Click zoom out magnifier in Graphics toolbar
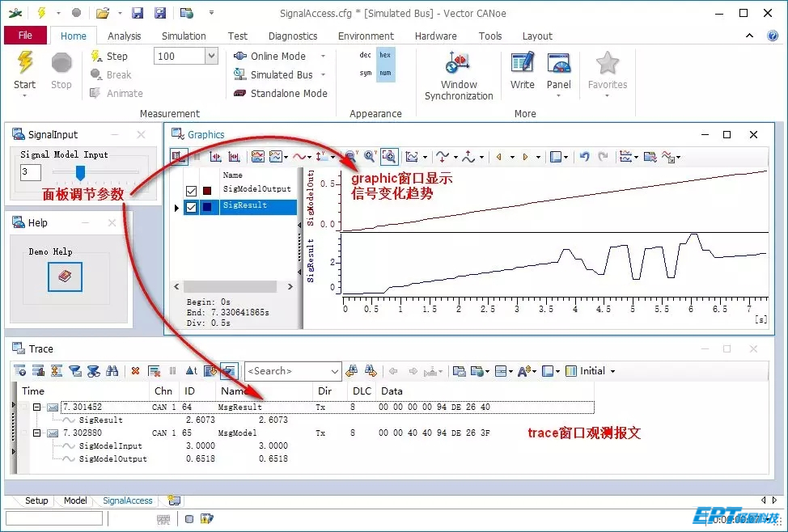Viewport: 788px width, 532px height. pyautogui.click(x=351, y=157)
